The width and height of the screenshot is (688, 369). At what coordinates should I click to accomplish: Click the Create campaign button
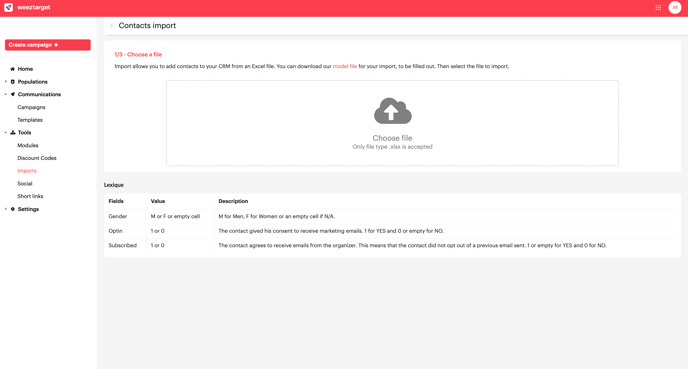[x=48, y=45]
